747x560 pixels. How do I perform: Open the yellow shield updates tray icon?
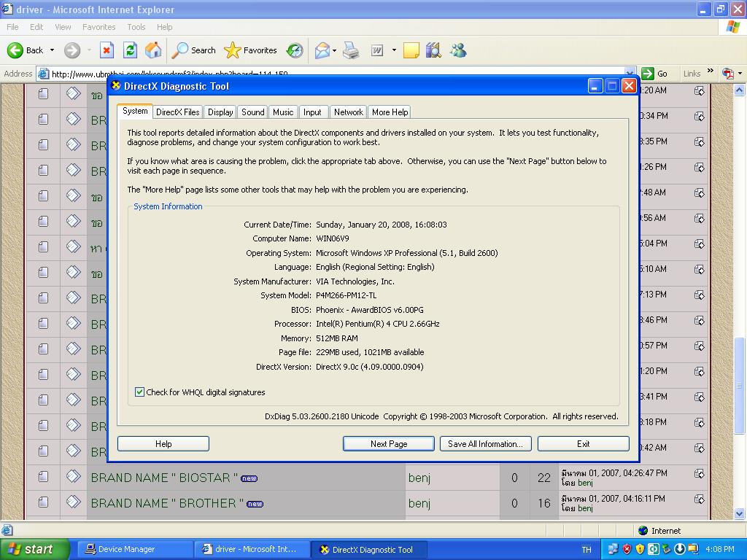pos(640,549)
